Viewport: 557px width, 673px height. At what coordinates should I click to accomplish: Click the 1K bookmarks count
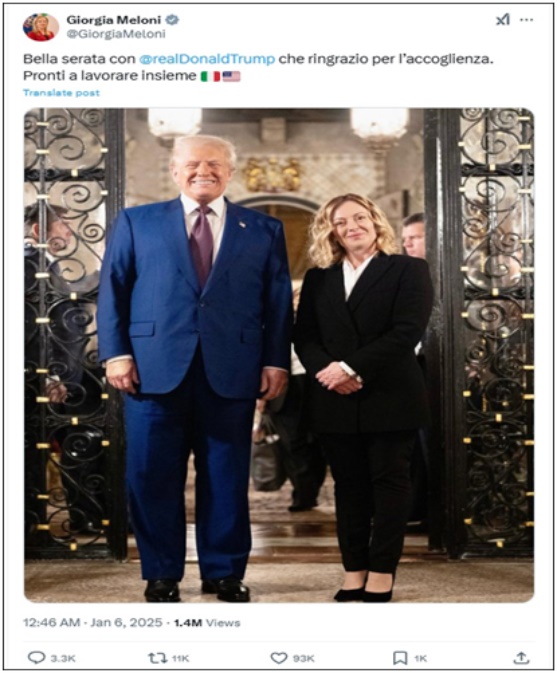[x=421, y=658]
